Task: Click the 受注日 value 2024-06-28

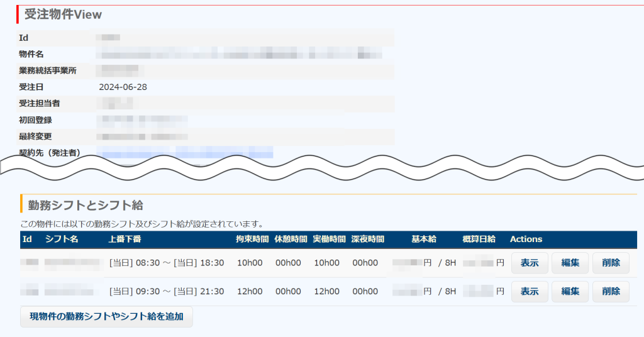Action: pyautogui.click(x=123, y=87)
